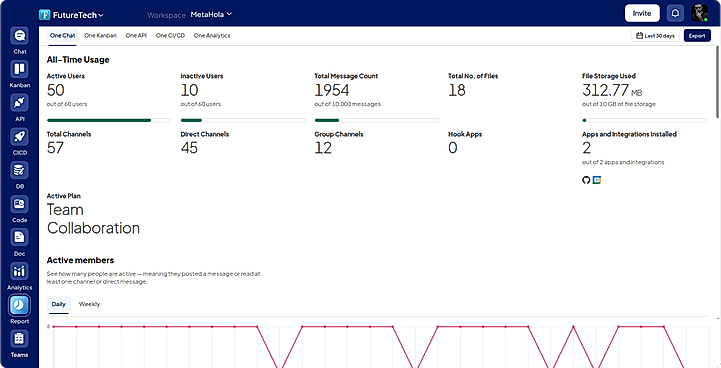Open the CICD rocket icon

coord(19,137)
